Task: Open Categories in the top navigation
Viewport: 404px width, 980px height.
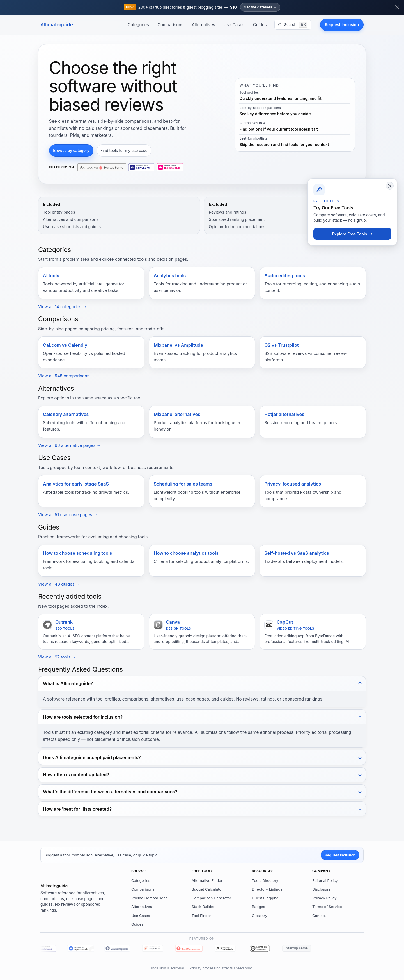Action: [x=138, y=25]
